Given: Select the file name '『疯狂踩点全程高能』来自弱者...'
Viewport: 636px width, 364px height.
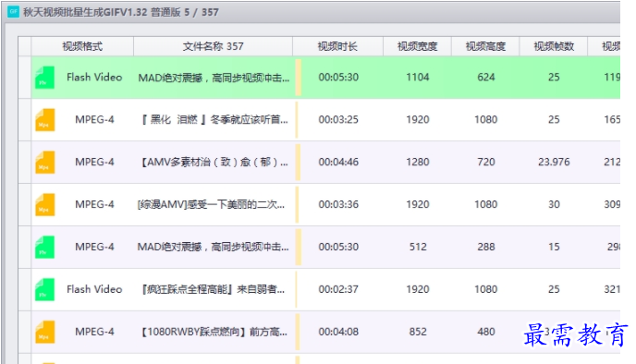Looking at the screenshot, I should click(213, 289).
